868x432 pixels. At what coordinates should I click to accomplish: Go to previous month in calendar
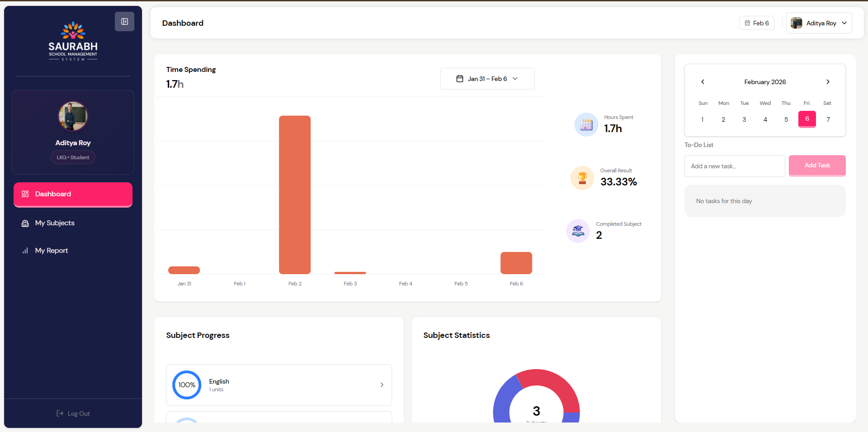pos(702,82)
